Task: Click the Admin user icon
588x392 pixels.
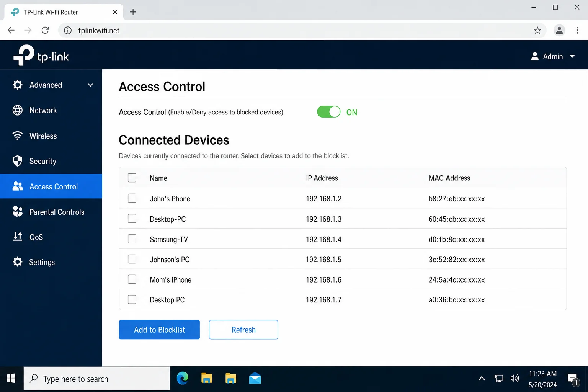Action: coord(535,56)
